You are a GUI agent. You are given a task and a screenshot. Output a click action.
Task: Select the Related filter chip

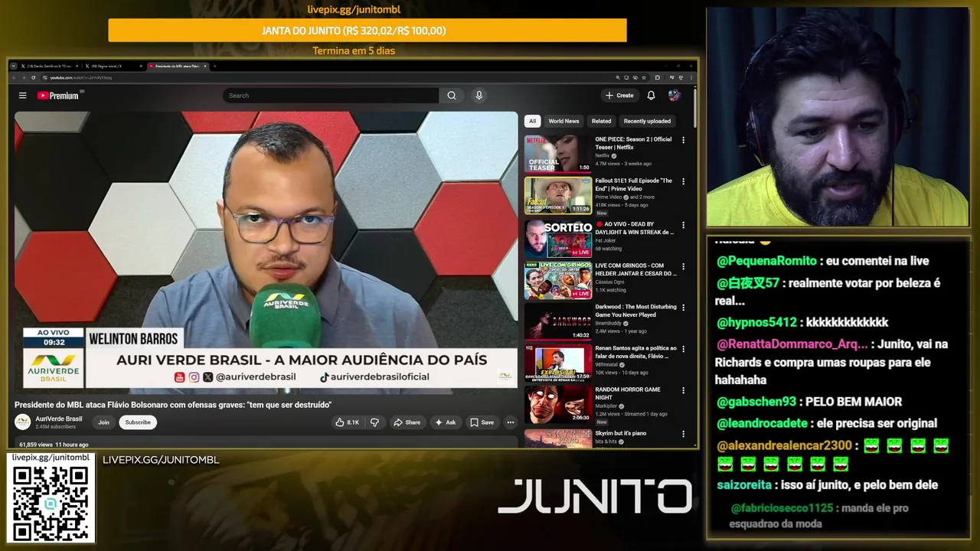(x=602, y=121)
